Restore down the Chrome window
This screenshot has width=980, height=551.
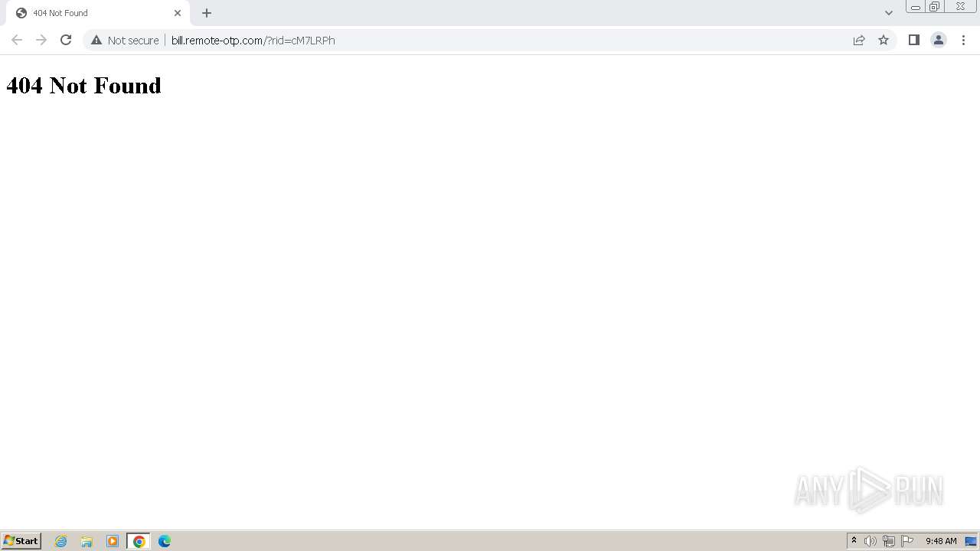point(935,7)
